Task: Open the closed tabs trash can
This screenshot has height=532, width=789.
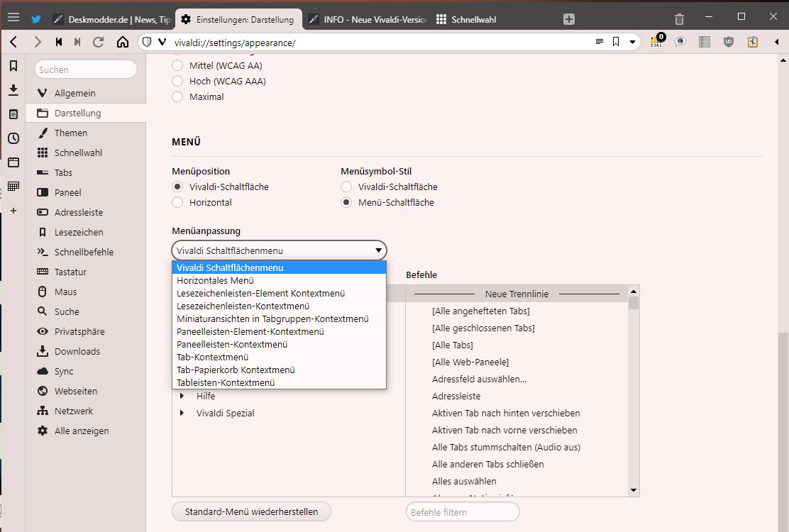Action: tap(679, 19)
